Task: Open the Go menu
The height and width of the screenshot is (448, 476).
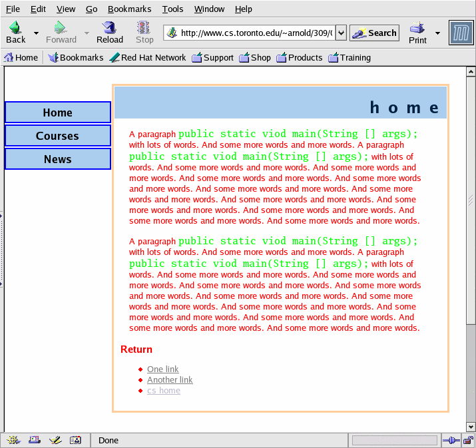Action: (x=91, y=9)
